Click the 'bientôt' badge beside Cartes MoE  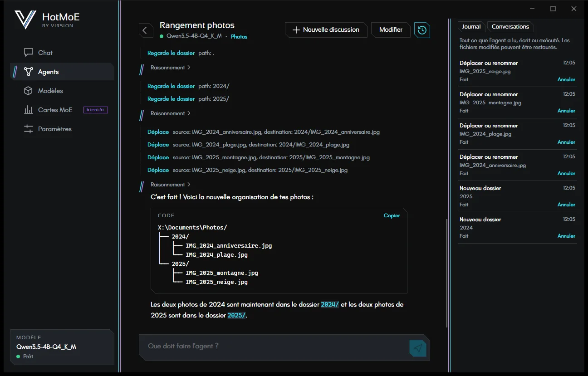(x=95, y=110)
